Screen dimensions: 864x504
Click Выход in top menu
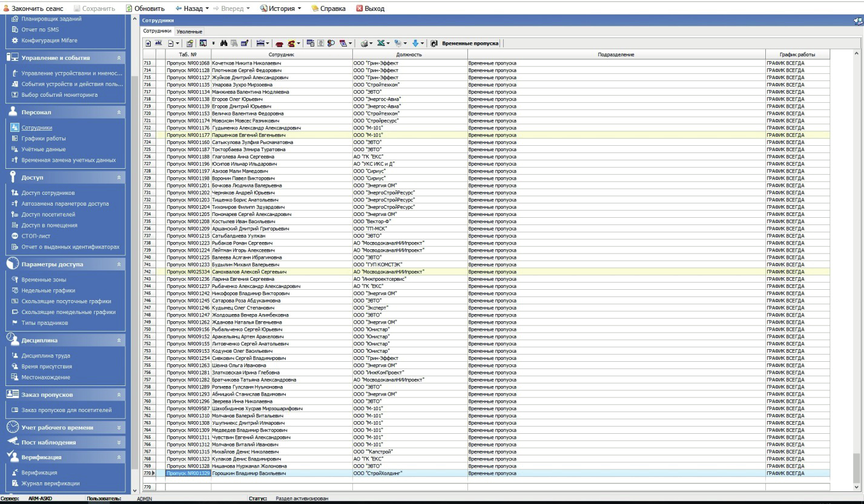pos(369,8)
